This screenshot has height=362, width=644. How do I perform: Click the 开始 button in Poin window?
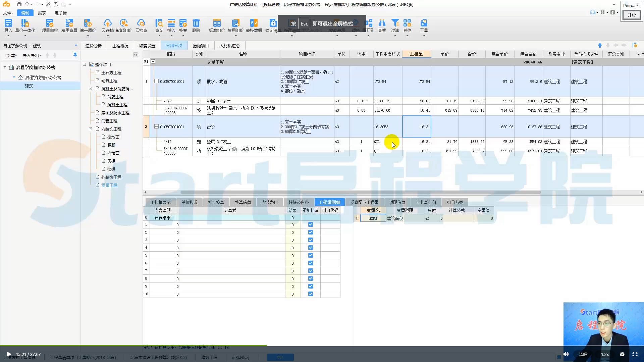pyautogui.click(x=632, y=15)
